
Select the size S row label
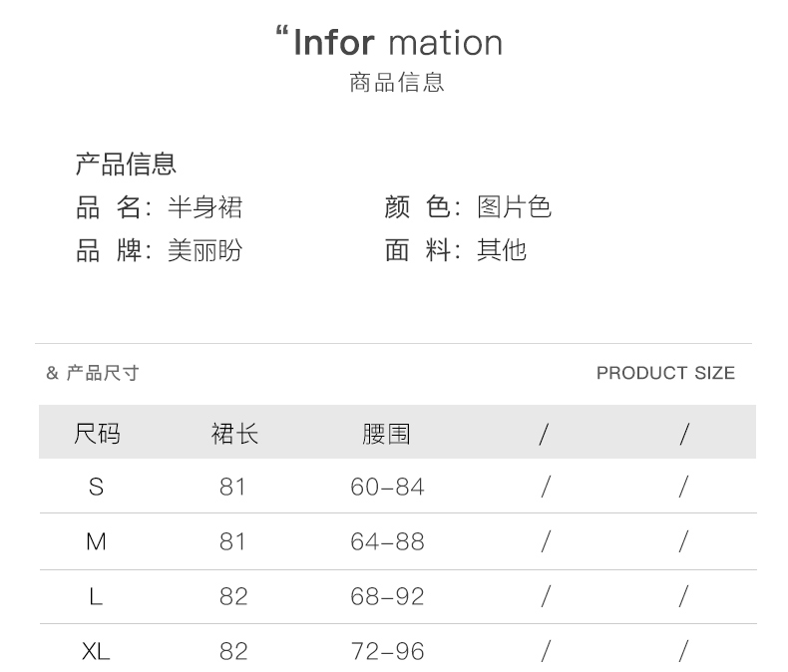[x=96, y=487]
